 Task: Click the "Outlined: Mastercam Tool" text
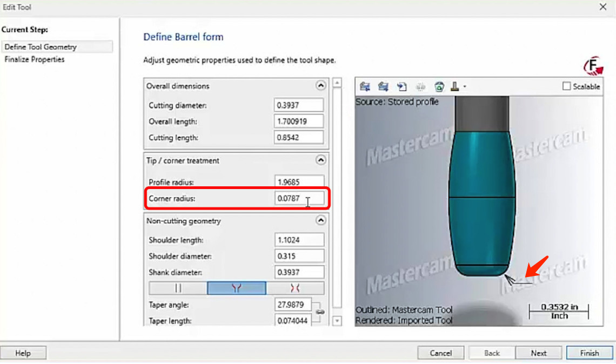tap(404, 310)
